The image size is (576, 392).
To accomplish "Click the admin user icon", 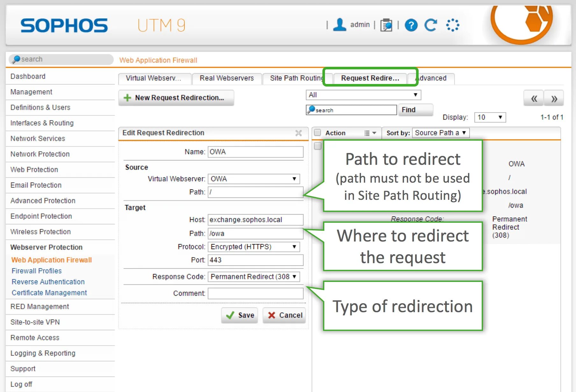I will pos(340,25).
